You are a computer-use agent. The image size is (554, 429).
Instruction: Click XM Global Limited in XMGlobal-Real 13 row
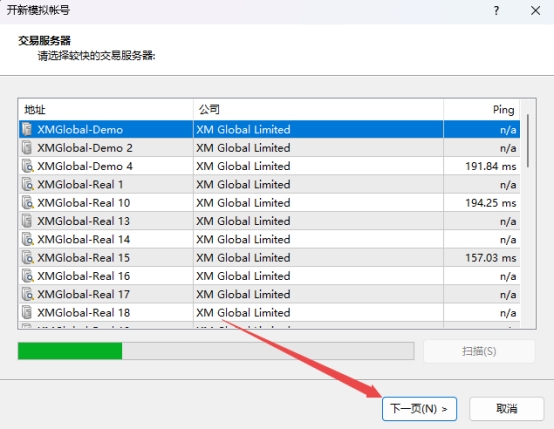pos(243,222)
